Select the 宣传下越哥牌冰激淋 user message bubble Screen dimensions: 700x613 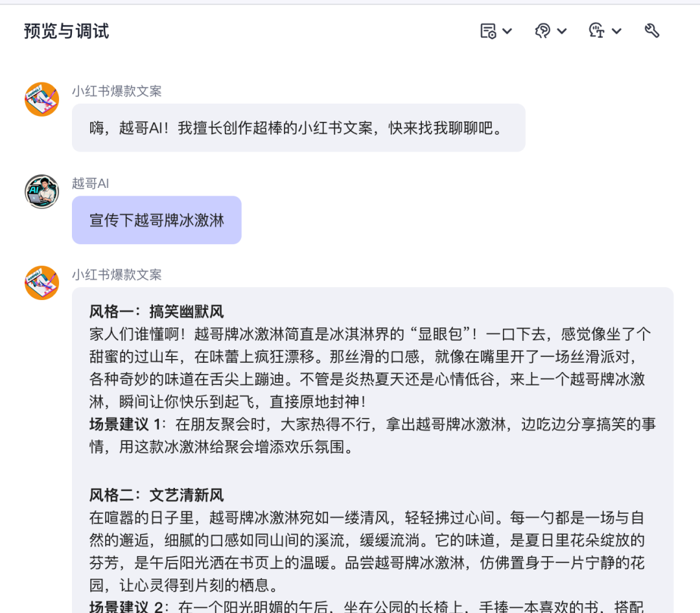click(x=157, y=220)
